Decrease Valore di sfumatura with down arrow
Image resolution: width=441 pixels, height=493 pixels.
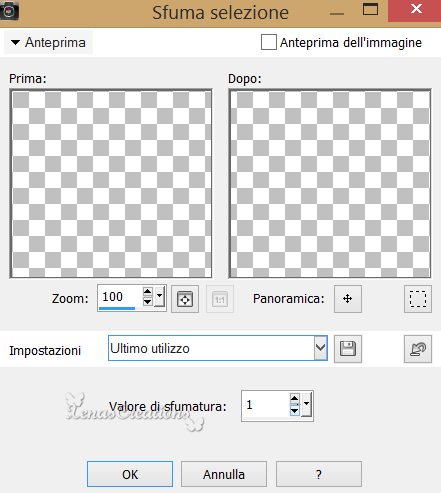coord(294,410)
